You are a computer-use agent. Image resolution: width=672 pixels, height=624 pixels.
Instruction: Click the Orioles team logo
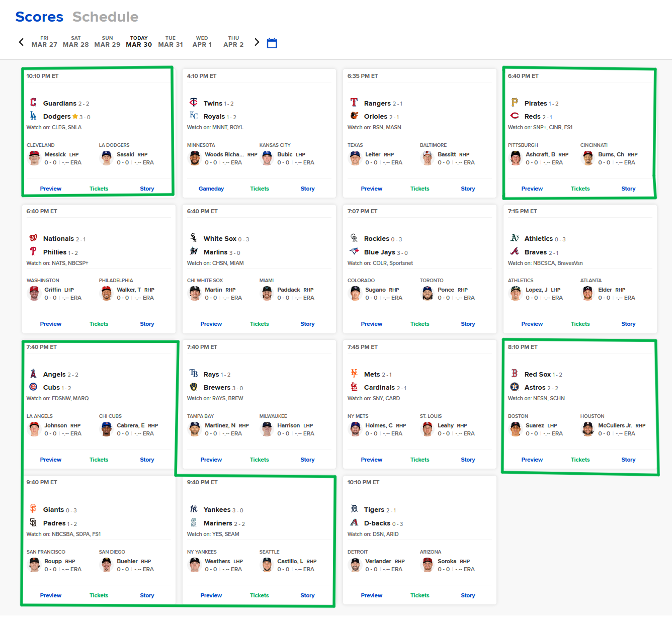(354, 116)
